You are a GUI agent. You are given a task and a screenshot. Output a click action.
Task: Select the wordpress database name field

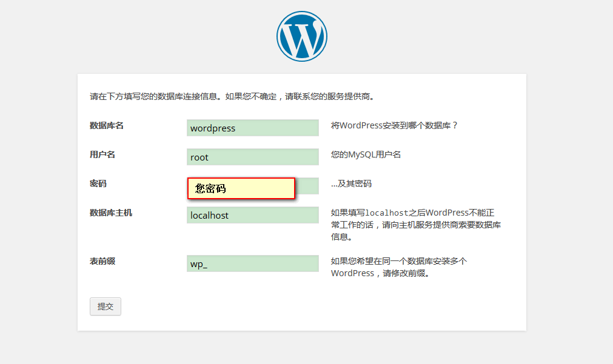coord(252,128)
